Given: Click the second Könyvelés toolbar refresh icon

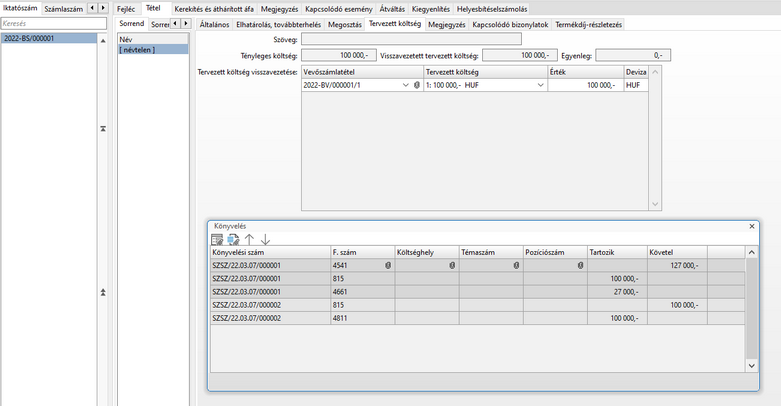Looking at the screenshot, I should (233, 239).
